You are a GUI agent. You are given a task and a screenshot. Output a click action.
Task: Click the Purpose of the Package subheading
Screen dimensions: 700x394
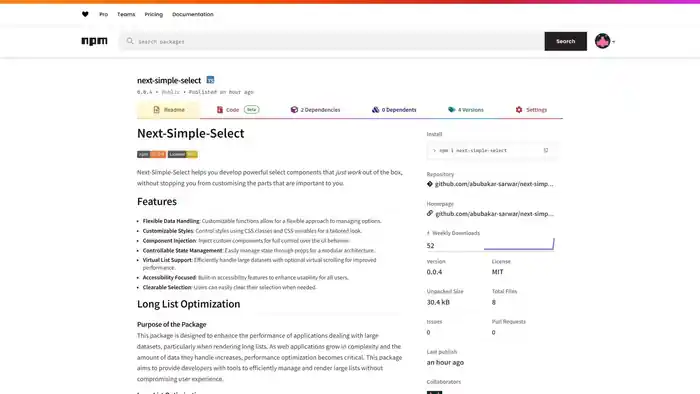coord(171,324)
